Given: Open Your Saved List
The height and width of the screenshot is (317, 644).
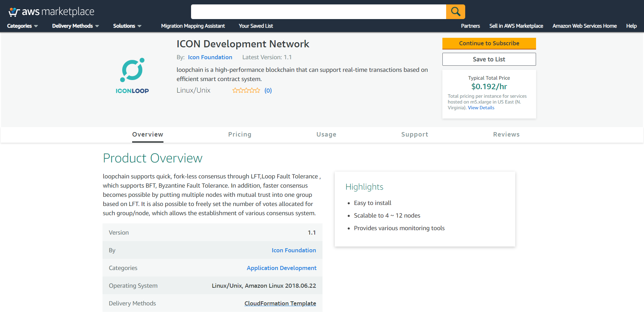Looking at the screenshot, I should point(256,26).
